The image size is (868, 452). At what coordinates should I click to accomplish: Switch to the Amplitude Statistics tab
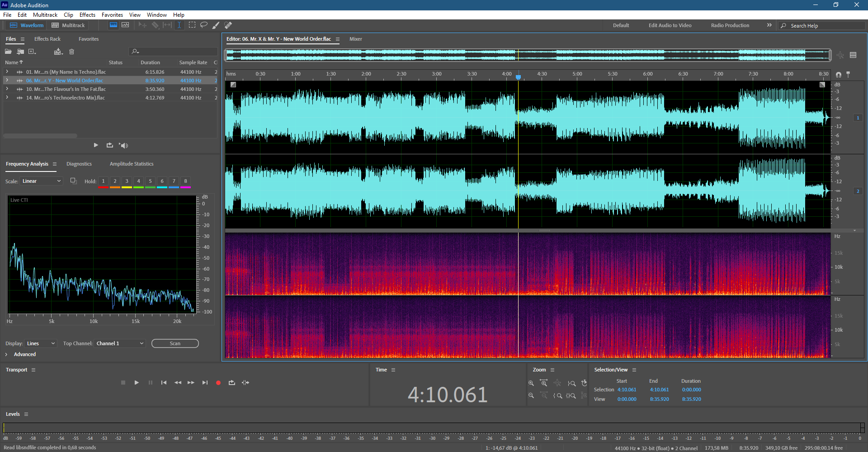click(132, 164)
